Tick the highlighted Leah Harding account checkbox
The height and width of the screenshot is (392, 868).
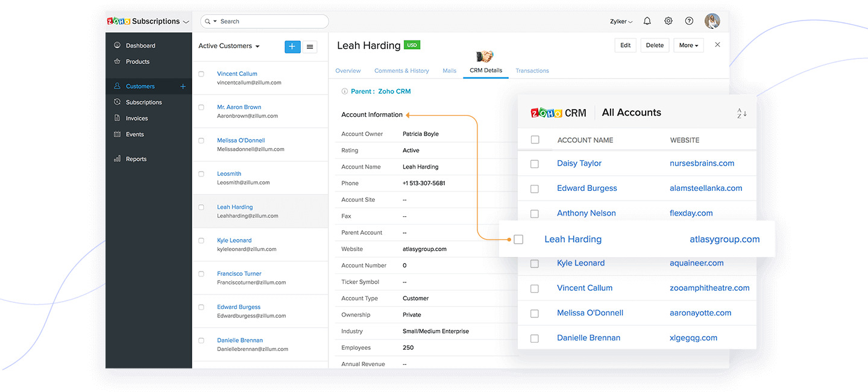pos(518,240)
